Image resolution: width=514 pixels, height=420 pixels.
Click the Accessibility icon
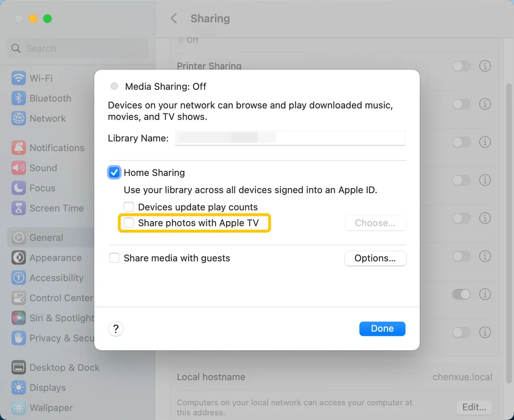pos(18,278)
